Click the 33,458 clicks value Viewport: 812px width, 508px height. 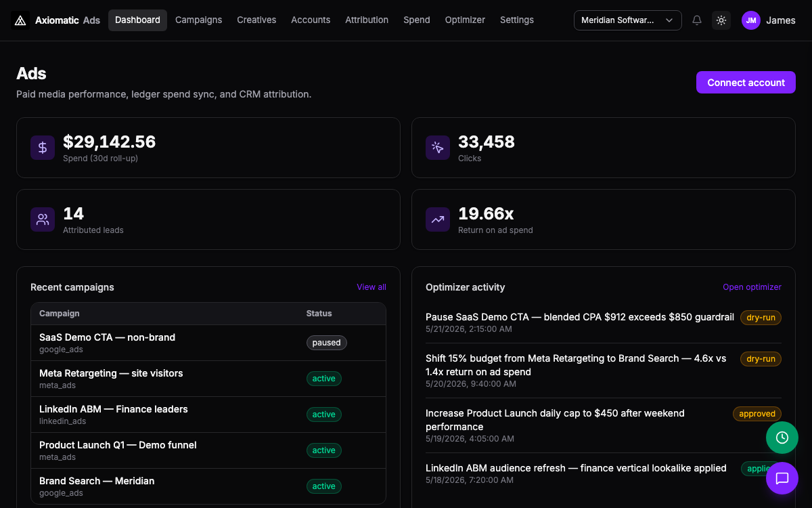[487, 142]
